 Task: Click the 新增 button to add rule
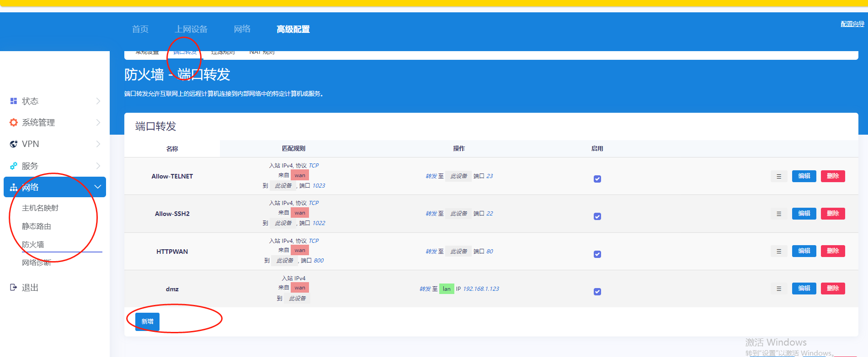coord(147,321)
